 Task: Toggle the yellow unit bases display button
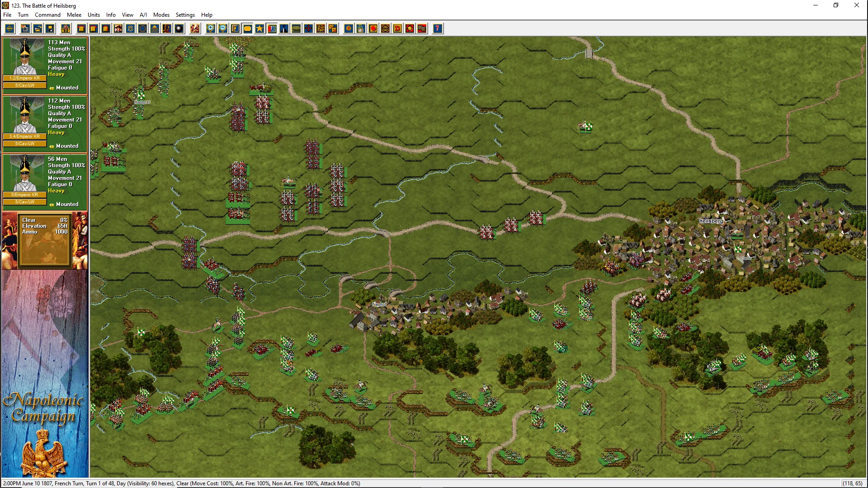click(247, 29)
